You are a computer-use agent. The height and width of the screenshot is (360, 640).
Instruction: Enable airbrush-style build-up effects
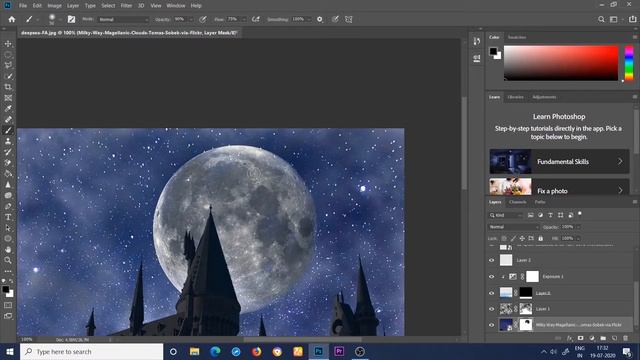pyautogui.click(x=256, y=19)
